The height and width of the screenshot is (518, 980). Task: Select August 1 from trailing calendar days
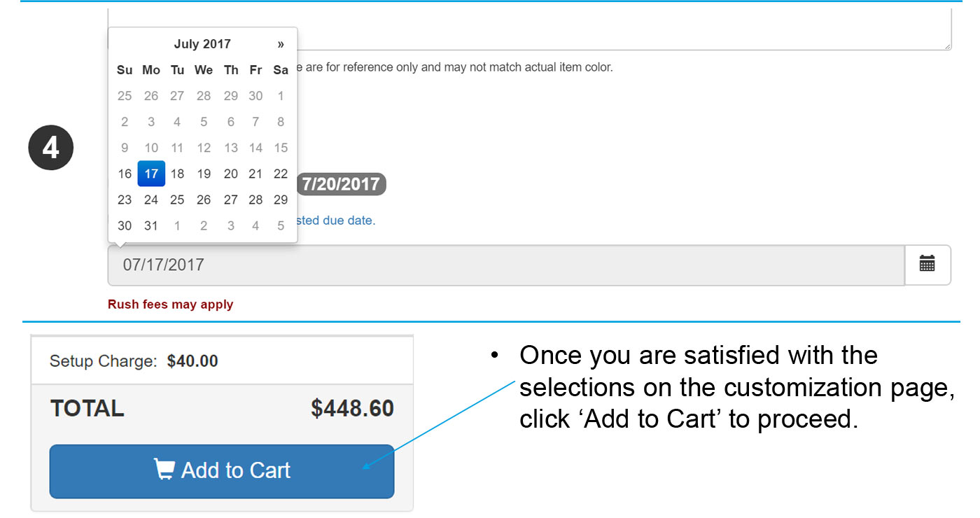tap(177, 225)
